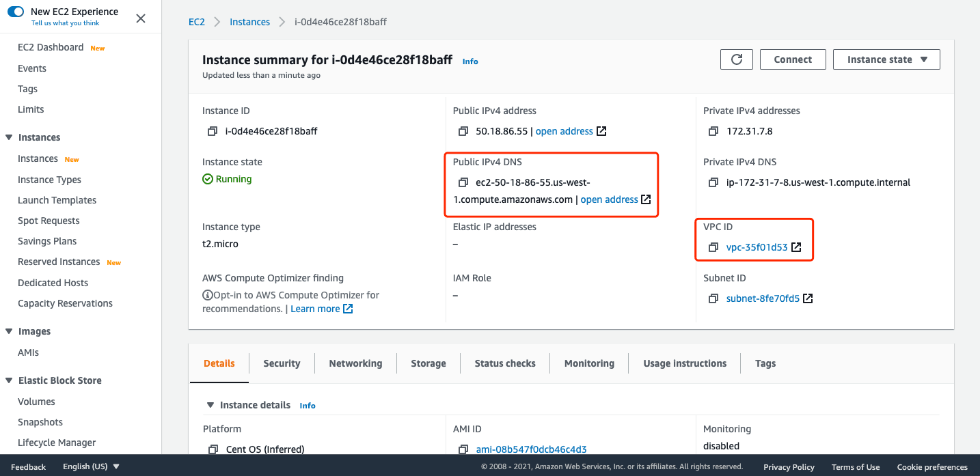
Task: Open Events in the sidebar
Action: (32, 68)
